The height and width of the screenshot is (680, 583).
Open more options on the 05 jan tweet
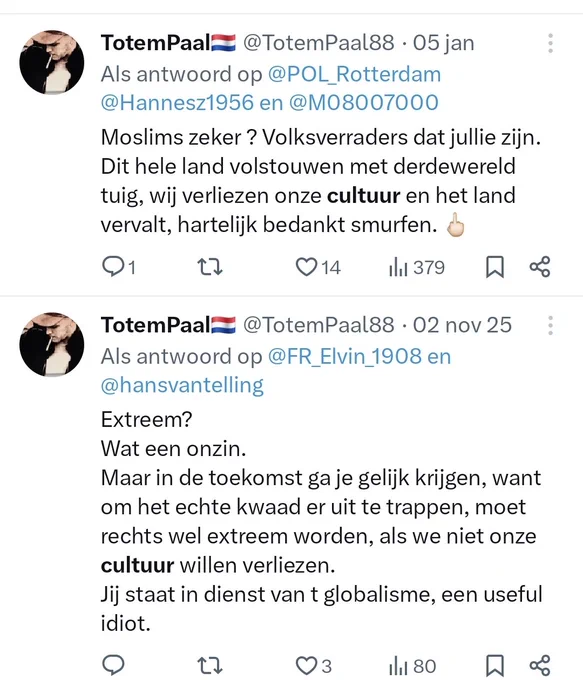tap(550, 43)
